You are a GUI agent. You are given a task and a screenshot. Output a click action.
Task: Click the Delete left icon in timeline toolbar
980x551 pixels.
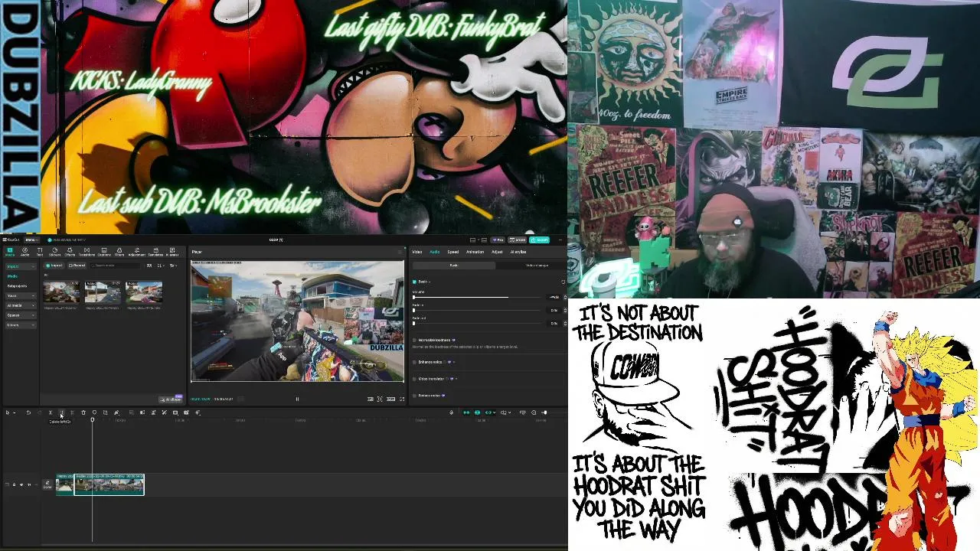click(61, 412)
